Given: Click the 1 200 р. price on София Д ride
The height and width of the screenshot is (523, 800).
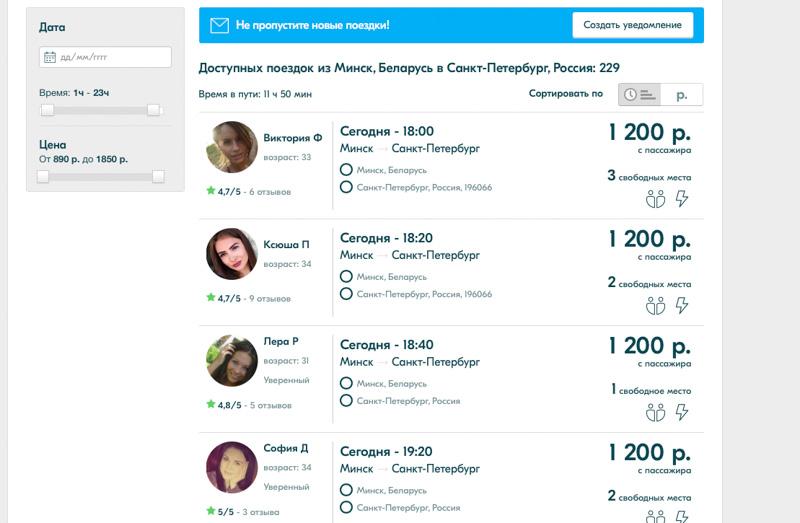Looking at the screenshot, I should (649, 453).
